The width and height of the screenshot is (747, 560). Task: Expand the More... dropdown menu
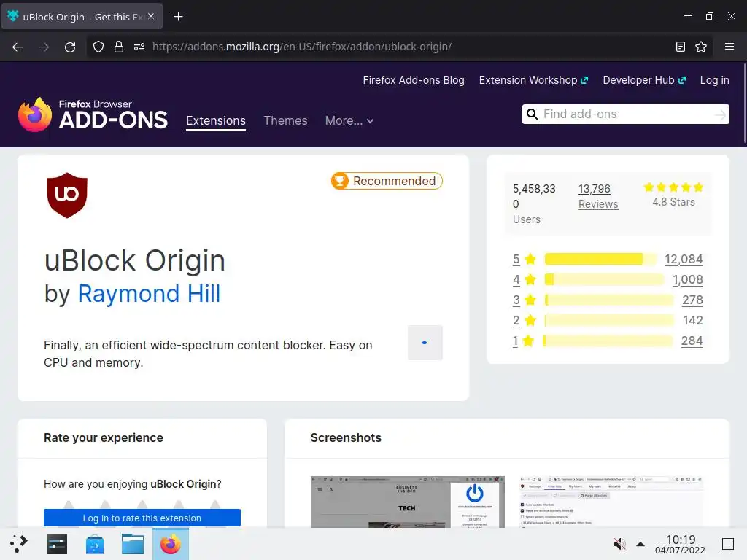coord(349,120)
